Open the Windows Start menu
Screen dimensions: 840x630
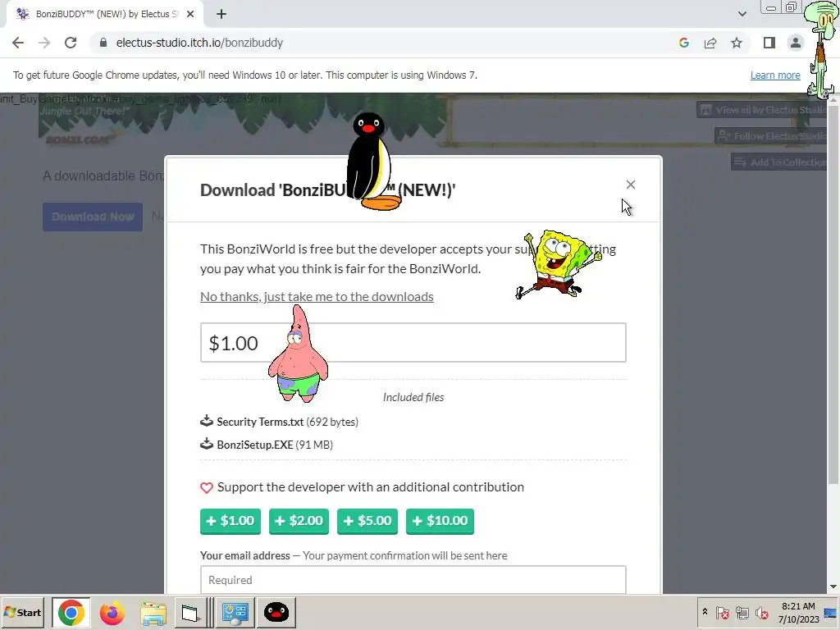(22, 612)
